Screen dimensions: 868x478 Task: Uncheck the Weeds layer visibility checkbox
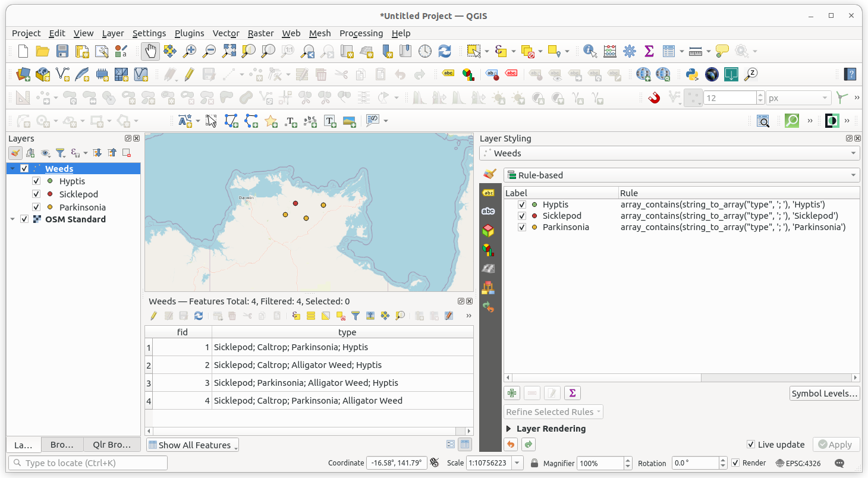(x=24, y=169)
